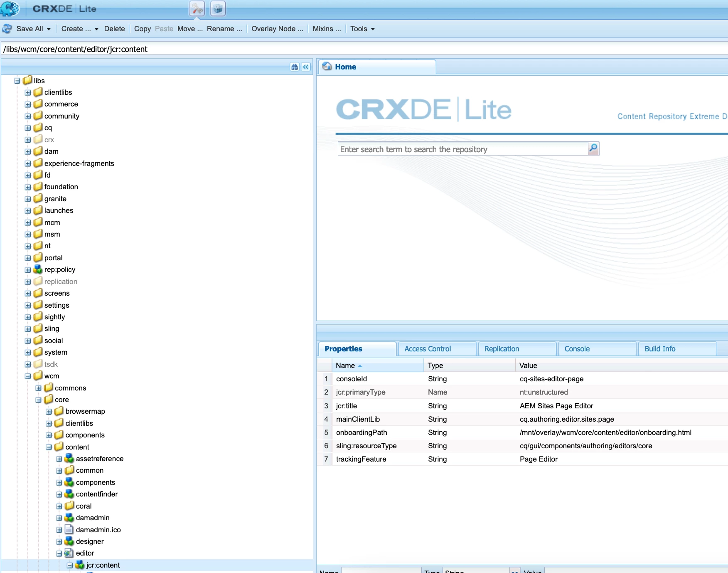Select the sightly tree item

tap(54, 317)
